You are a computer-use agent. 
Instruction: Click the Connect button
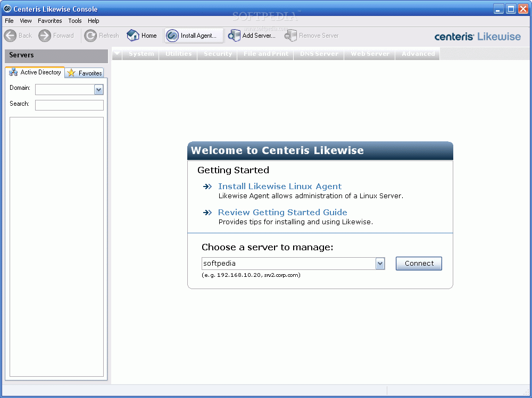[419, 264]
